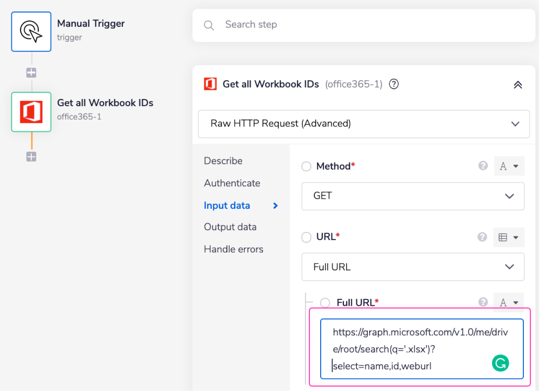Open the help icon next to Method

point(482,166)
